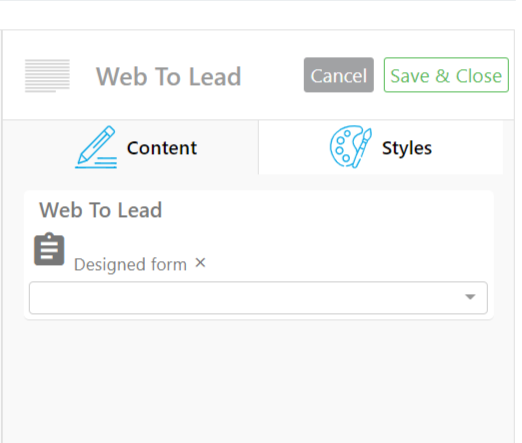The height and width of the screenshot is (443, 522).
Task: Click the empty gray area below the card
Action: pyautogui.click(x=258, y=380)
